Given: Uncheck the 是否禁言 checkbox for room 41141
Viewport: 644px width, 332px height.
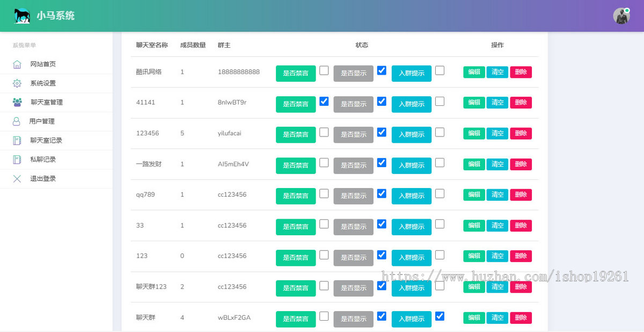Looking at the screenshot, I should (x=324, y=101).
